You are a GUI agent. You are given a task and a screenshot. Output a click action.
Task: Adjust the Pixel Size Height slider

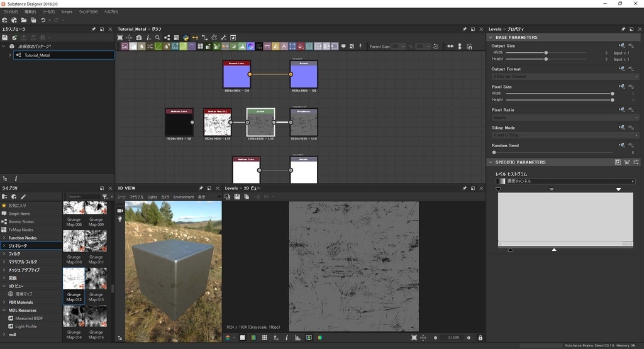[559, 100]
